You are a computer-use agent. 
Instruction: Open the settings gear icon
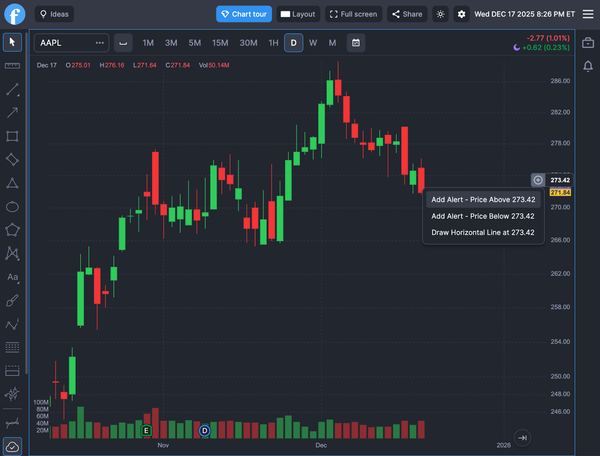click(461, 15)
